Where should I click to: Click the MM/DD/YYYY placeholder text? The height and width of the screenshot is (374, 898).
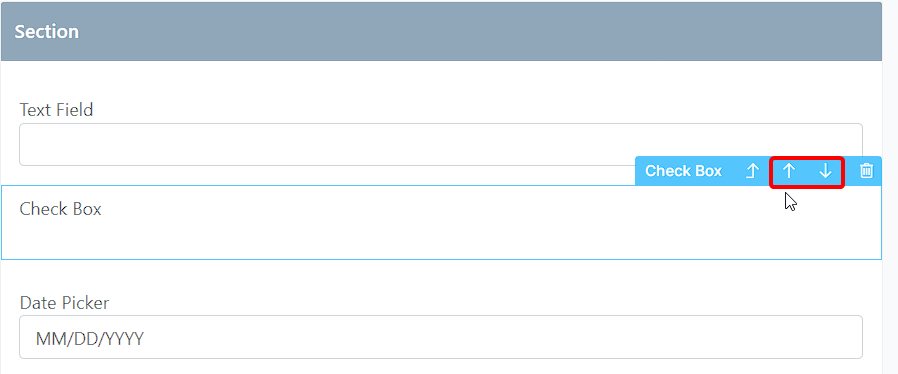click(x=90, y=339)
